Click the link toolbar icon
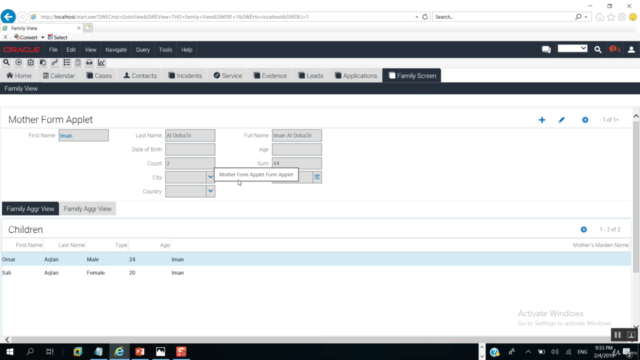This screenshot has width=640, height=360. click(55, 62)
